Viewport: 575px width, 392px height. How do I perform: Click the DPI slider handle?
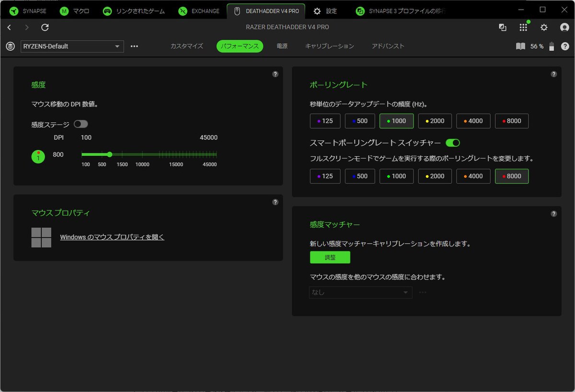[110, 154]
